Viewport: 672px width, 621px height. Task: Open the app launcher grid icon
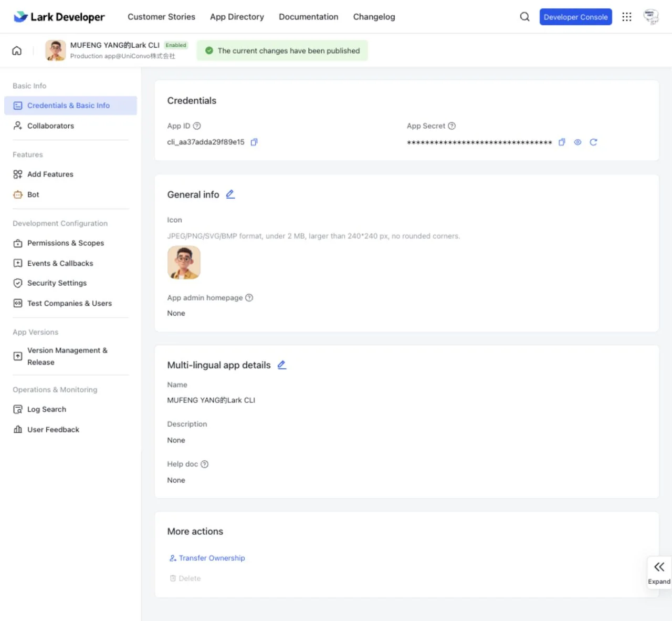pyautogui.click(x=627, y=17)
